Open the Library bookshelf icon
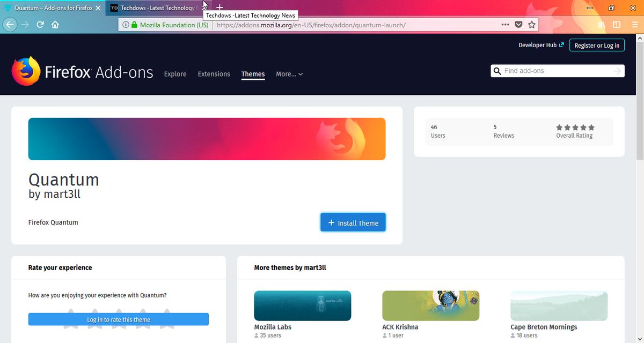Screen dimensions: 644x343 coord(602,25)
